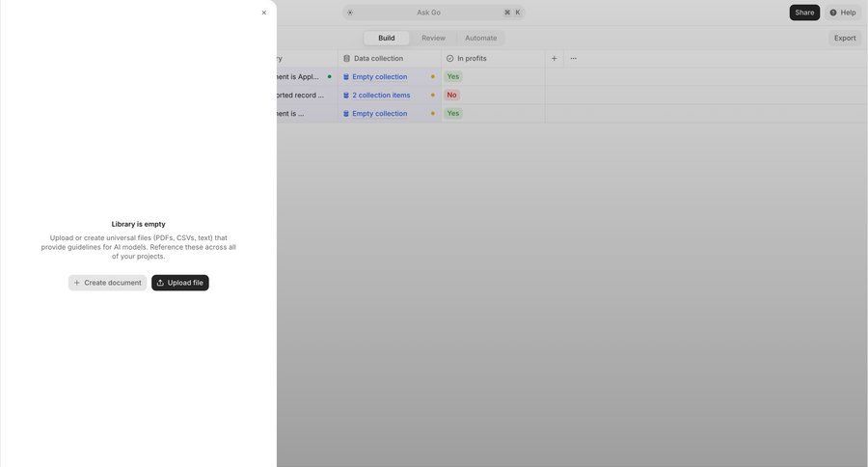
Task: Click the check-circle icon in In profits header
Action: (449, 58)
